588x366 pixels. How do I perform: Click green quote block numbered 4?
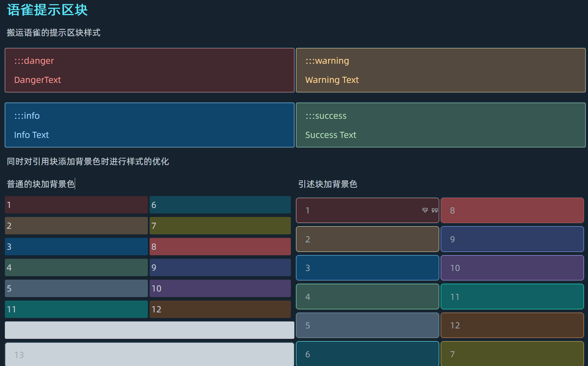pyautogui.click(x=367, y=297)
